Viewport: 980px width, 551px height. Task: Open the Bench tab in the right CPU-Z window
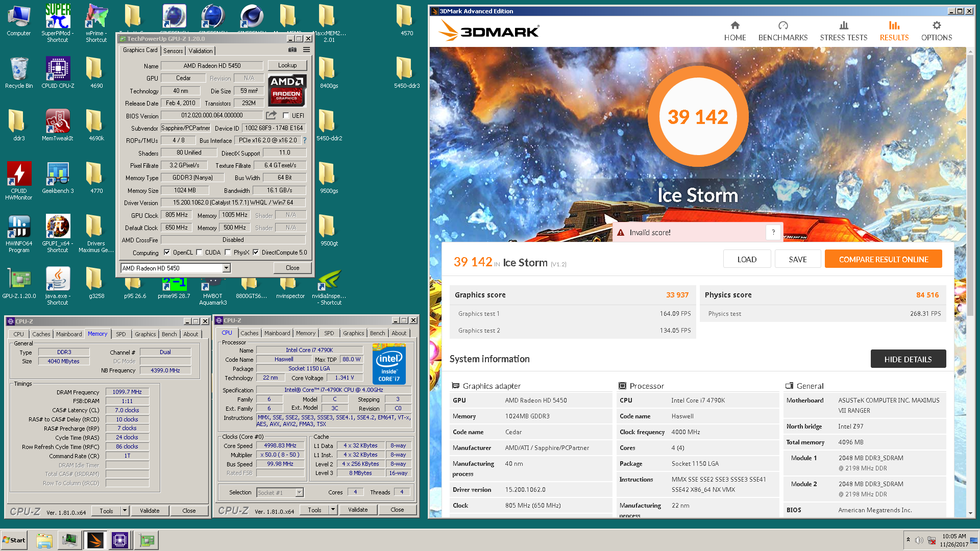pos(378,333)
